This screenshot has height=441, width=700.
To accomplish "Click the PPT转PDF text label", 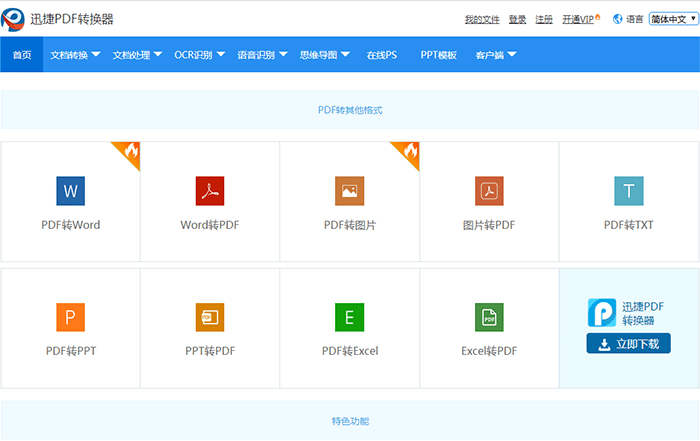I will [x=210, y=351].
